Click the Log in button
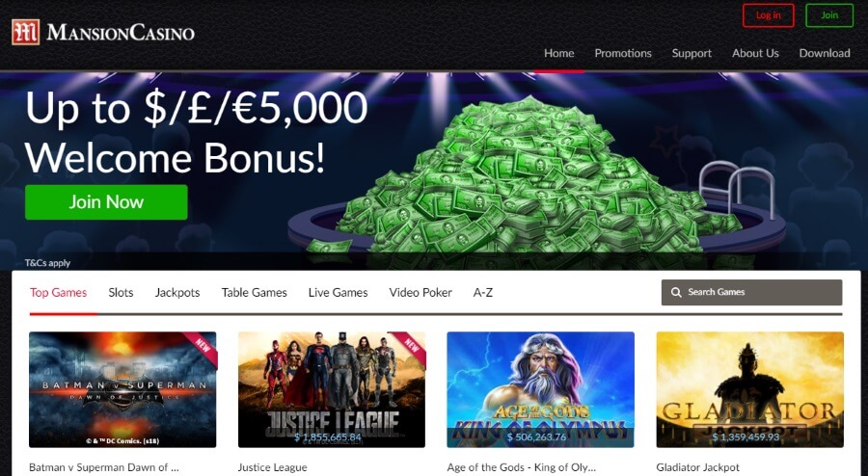Viewport: 868px width, 476px height. (x=769, y=15)
